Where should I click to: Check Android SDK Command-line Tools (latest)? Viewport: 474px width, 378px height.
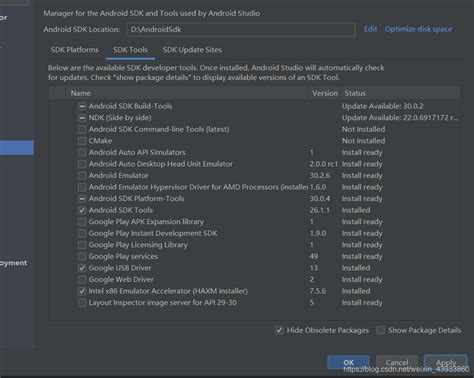point(82,129)
